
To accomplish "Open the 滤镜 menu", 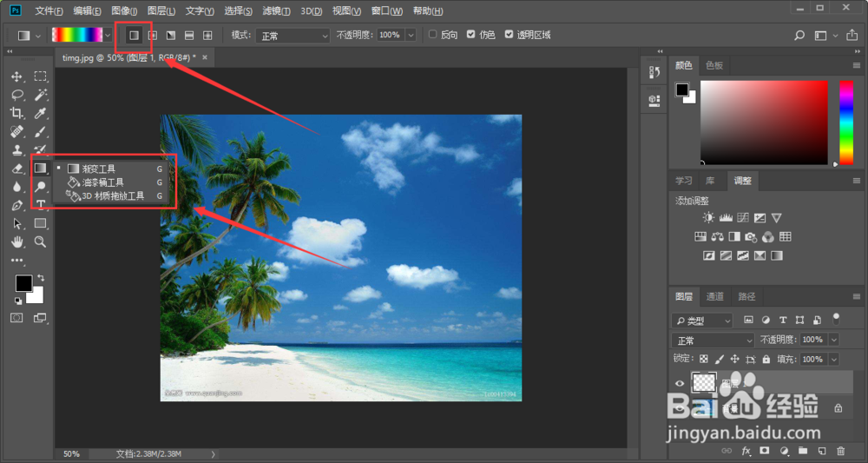I will 276,11.
